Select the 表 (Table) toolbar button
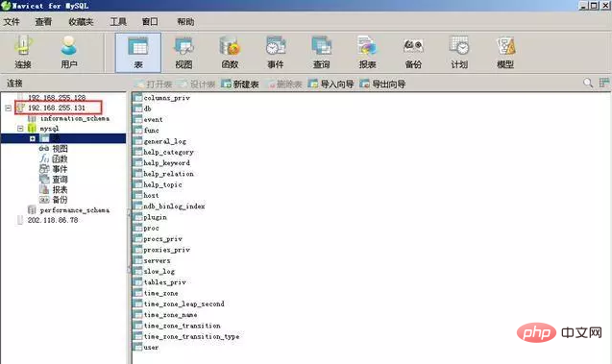This screenshot has height=364, width=612. tap(137, 53)
